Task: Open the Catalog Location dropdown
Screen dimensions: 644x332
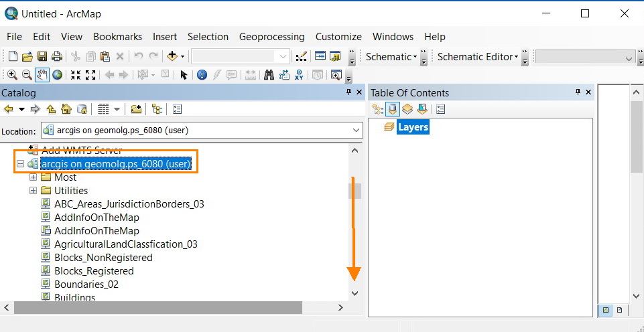Action: point(356,131)
